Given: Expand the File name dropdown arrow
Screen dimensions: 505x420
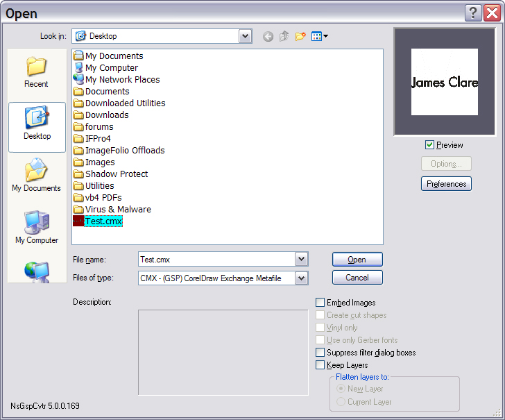Looking at the screenshot, I should pyautogui.click(x=301, y=259).
